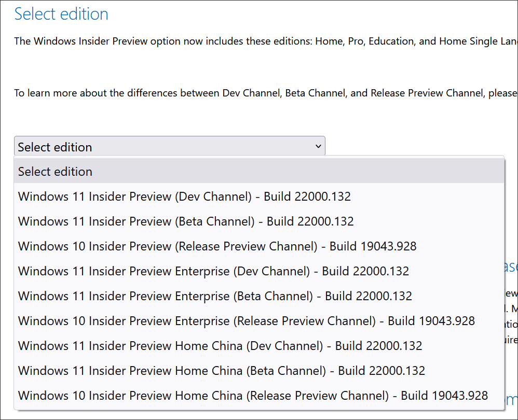Screen dimensions: 518x420
Task: Select Windows 11 Insider Preview (Beta Channel) Build 22000.132
Action: coord(259,221)
